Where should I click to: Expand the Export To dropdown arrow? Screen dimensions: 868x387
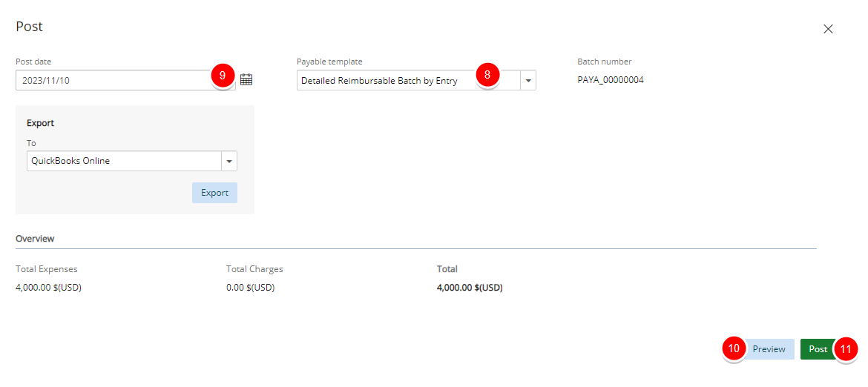coord(229,162)
